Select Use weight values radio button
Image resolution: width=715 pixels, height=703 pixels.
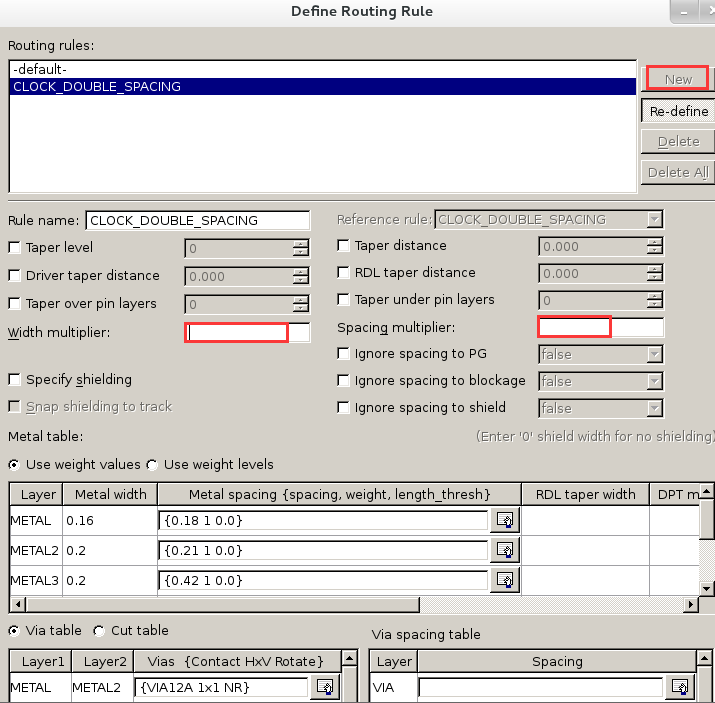14,465
